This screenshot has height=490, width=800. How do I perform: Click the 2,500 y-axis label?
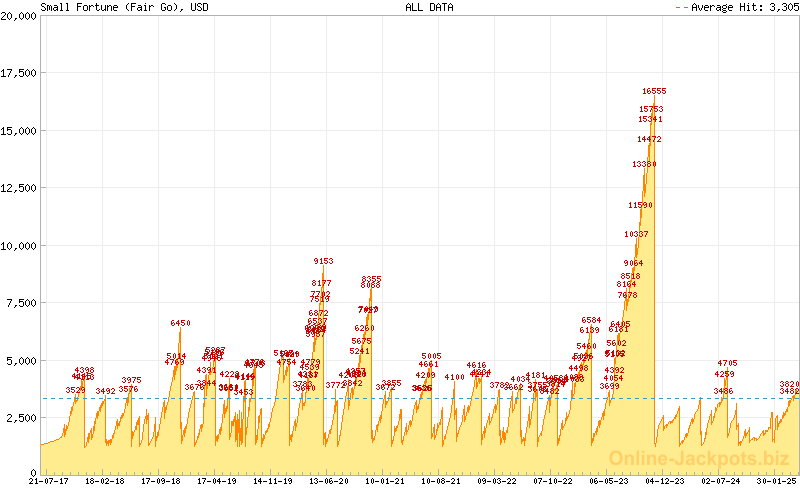(22, 416)
